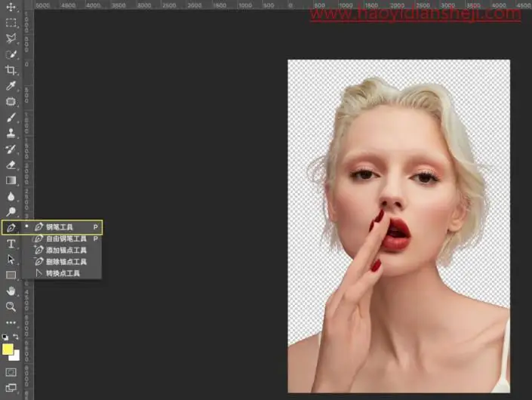Select the Hand tool

(11, 291)
